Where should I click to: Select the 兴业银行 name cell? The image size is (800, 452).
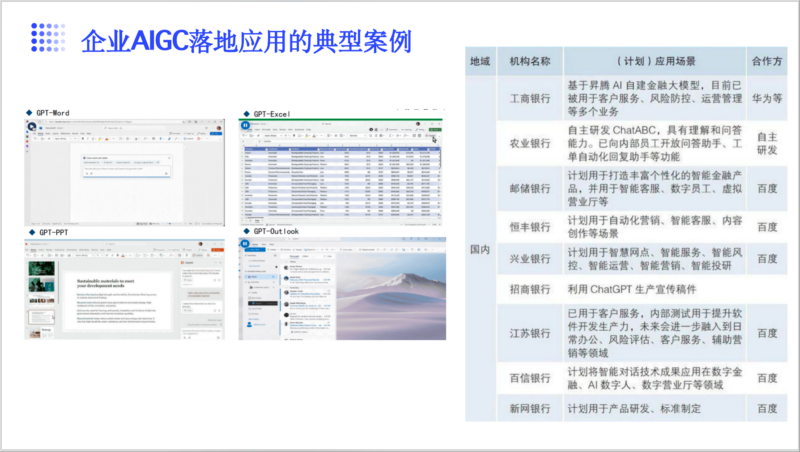click(530, 259)
